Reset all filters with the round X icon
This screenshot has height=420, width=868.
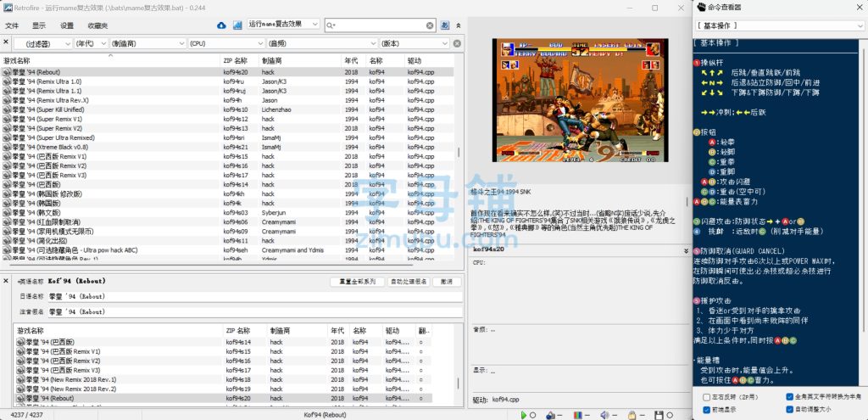point(457,43)
